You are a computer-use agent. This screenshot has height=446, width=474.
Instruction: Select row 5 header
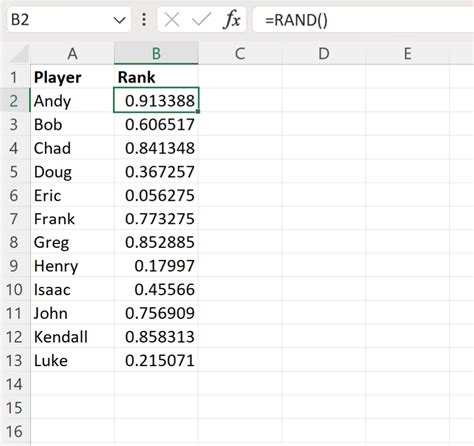[15, 172]
